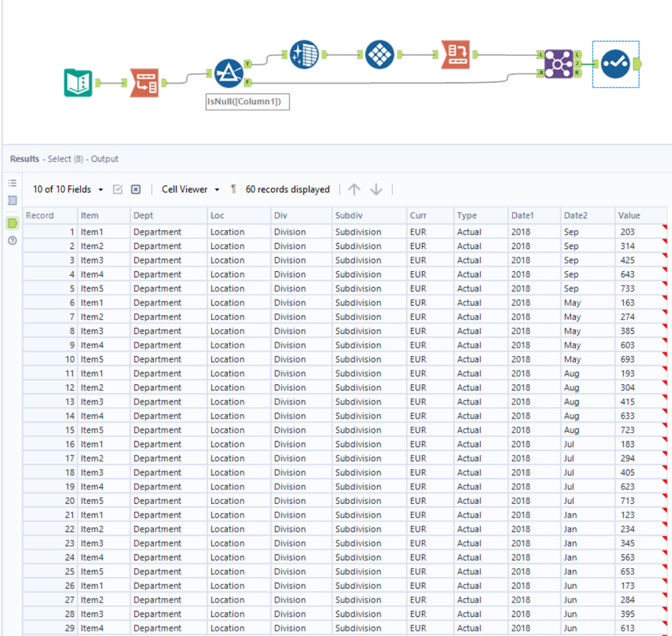Click the Div column header
This screenshot has width=672, height=636.
[301, 215]
